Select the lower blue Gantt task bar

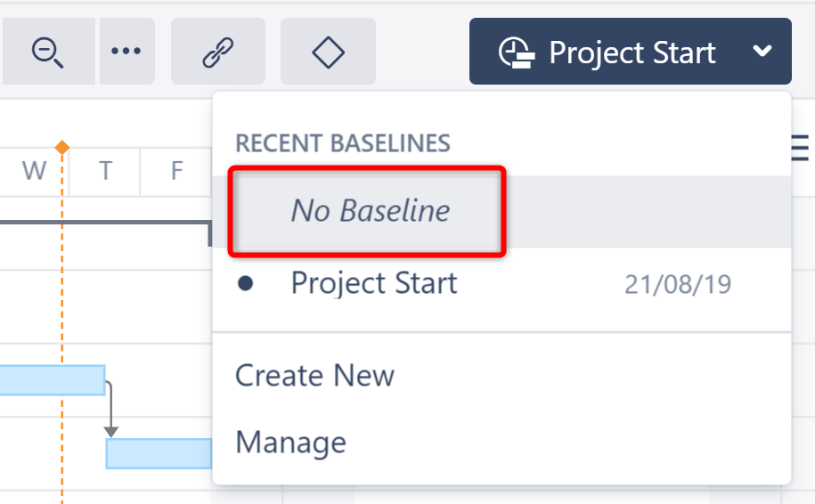pos(159,453)
